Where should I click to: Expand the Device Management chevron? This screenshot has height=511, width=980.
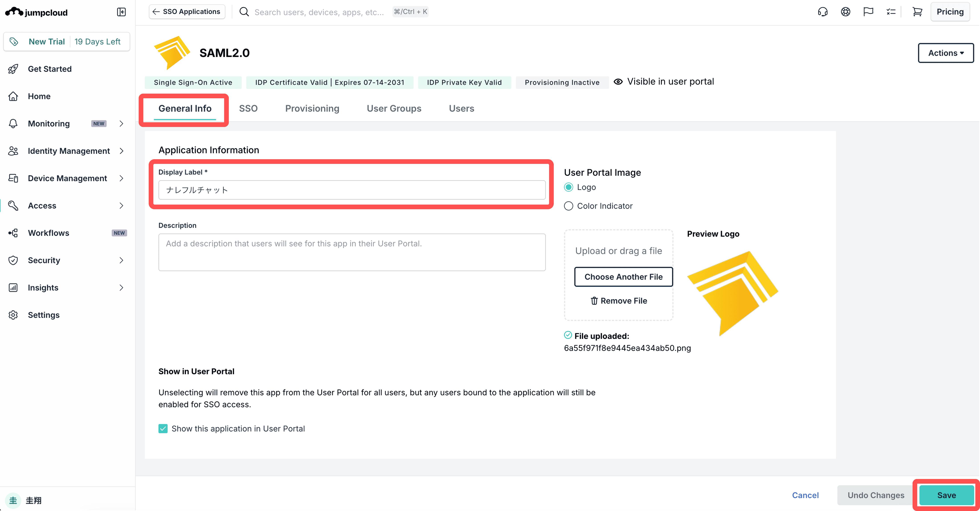click(121, 178)
